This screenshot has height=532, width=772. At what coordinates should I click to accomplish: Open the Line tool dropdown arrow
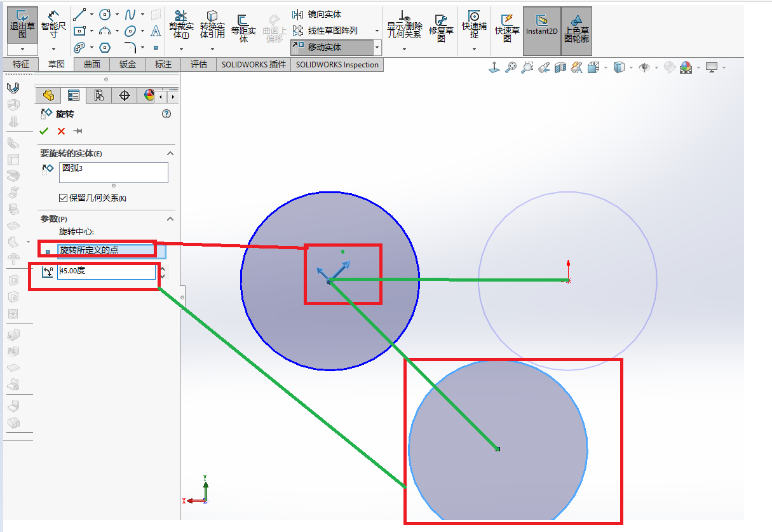tap(92, 14)
